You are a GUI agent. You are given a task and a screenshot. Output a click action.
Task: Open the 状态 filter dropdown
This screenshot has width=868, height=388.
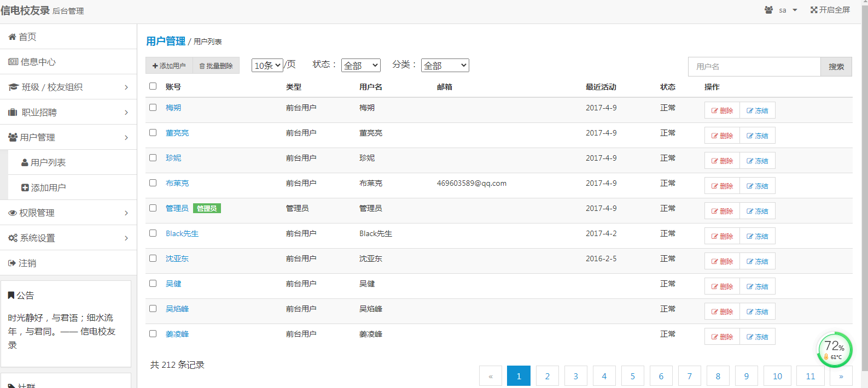pos(361,66)
